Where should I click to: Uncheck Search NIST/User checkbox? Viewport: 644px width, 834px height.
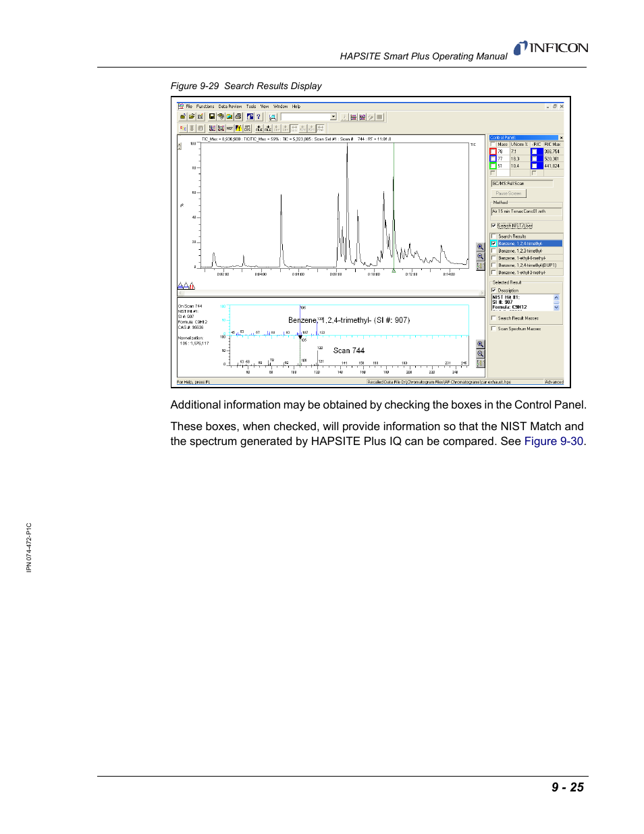(x=493, y=226)
